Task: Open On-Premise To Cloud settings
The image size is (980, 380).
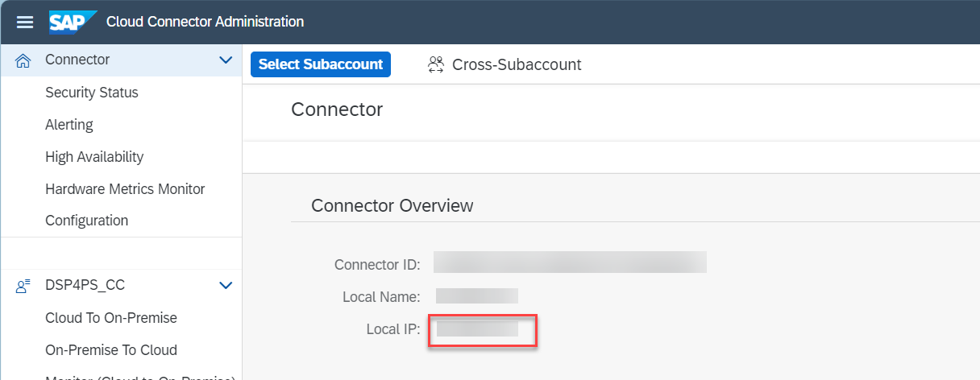Action: click(111, 350)
